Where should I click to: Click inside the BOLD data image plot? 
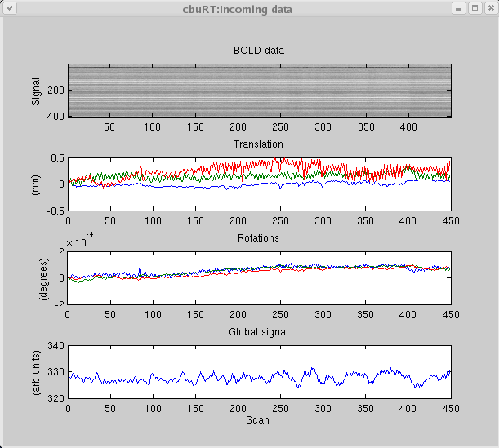[258, 91]
